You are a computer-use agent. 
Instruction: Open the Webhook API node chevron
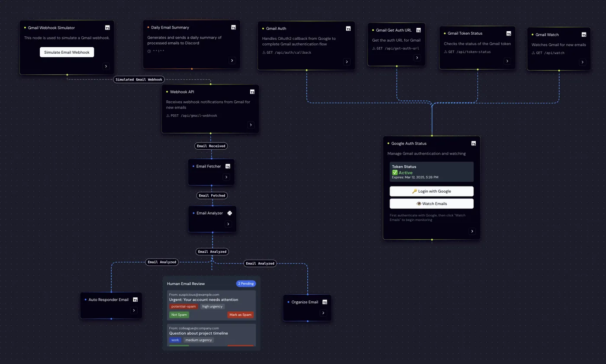251,125
